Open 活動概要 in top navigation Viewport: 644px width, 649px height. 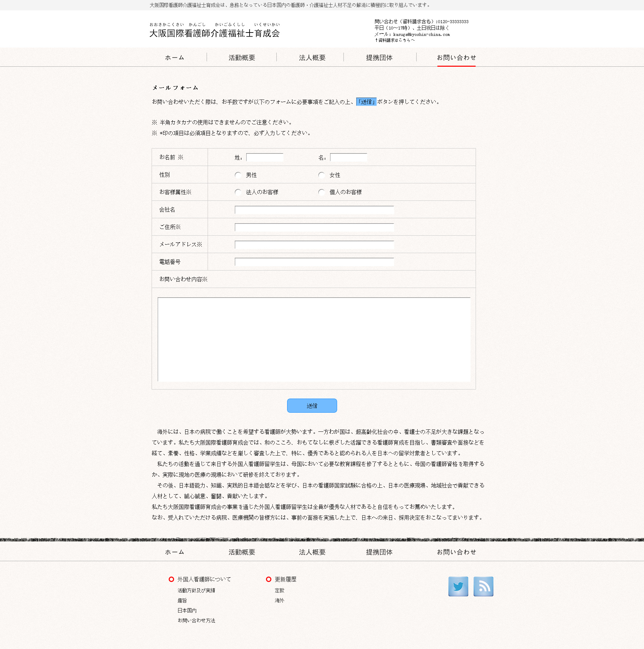(242, 58)
